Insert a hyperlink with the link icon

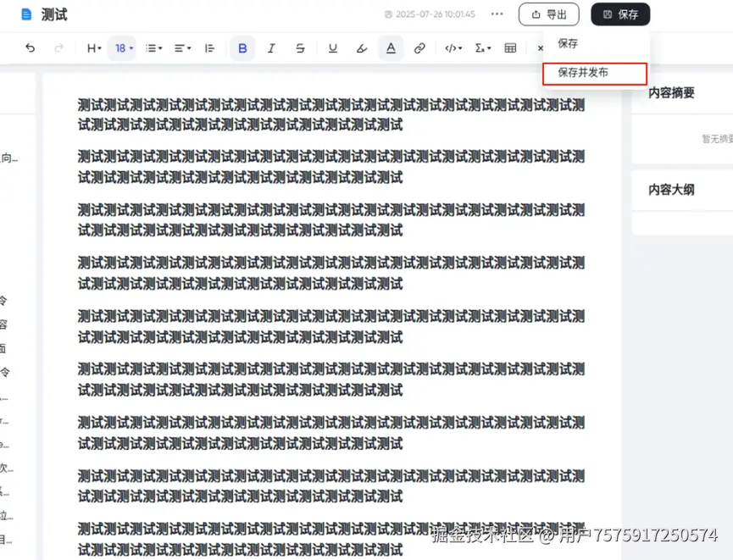click(x=419, y=48)
